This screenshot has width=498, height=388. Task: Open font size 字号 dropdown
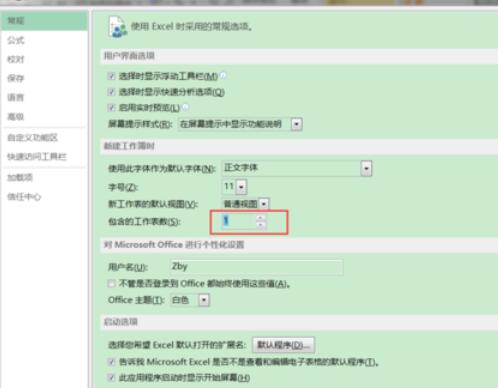[241, 186]
